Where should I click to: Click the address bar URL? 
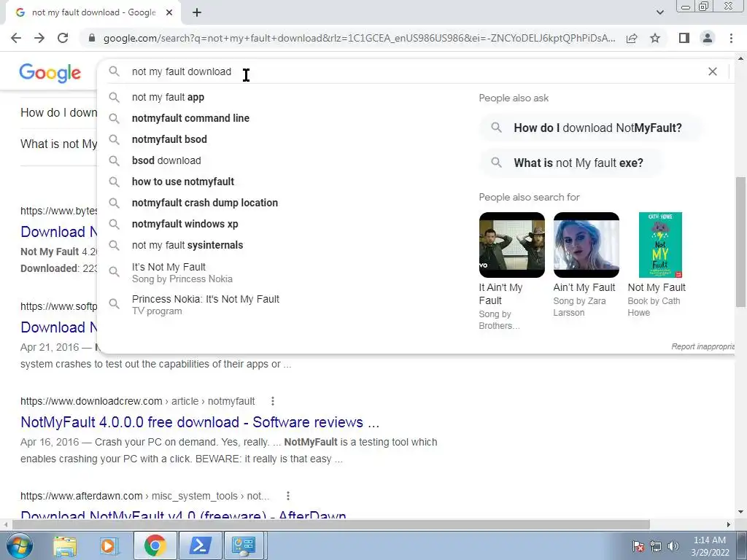click(x=359, y=38)
